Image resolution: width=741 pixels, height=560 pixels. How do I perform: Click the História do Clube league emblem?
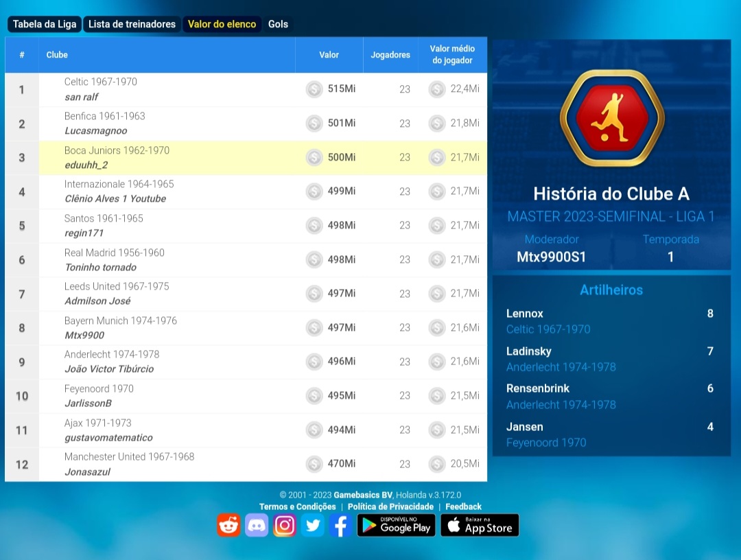coord(611,118)
